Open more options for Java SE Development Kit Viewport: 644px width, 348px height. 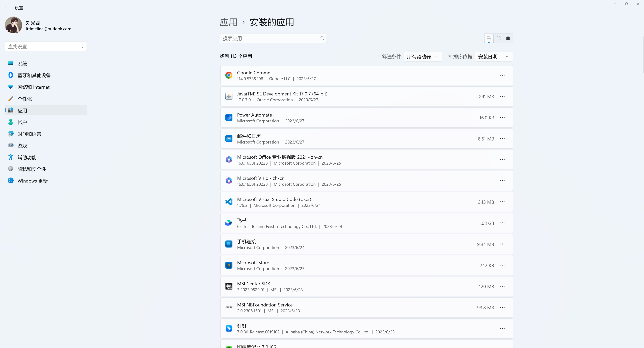click(502, 96)
